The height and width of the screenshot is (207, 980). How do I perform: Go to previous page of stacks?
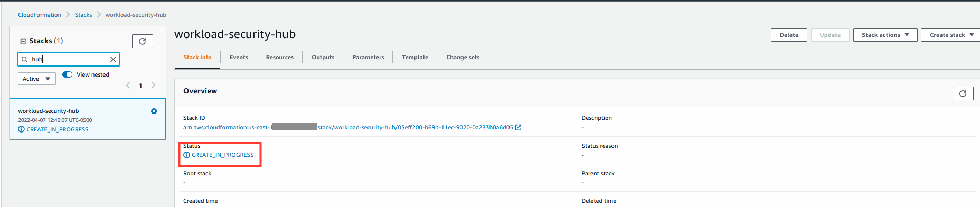point(128,86)
